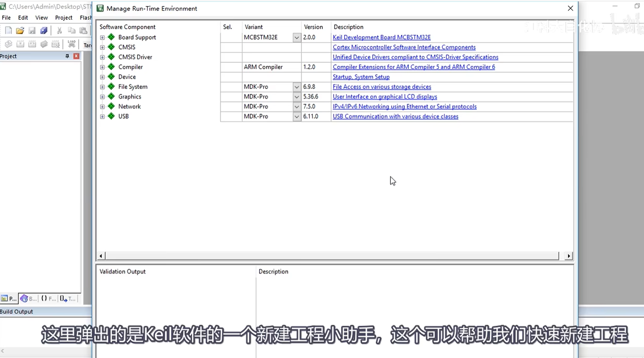
Task: Click the Graphics green diamond icon
Action: point(111,96)
